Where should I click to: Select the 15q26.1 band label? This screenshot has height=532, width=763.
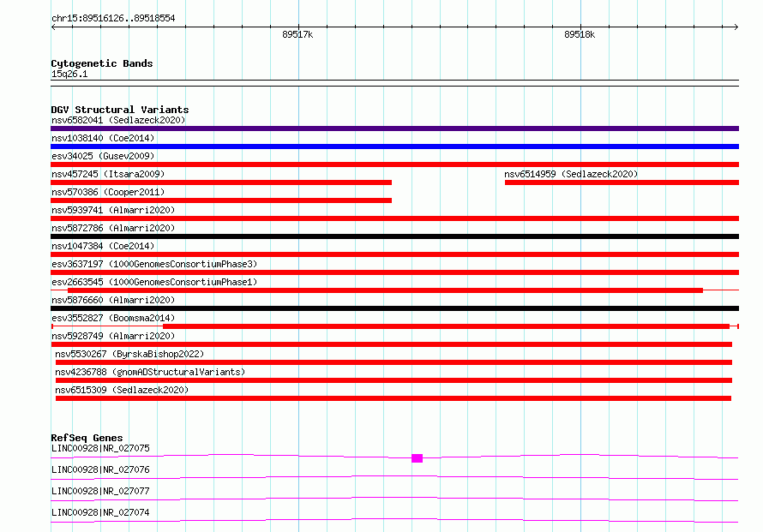click(x=69, y=74)
